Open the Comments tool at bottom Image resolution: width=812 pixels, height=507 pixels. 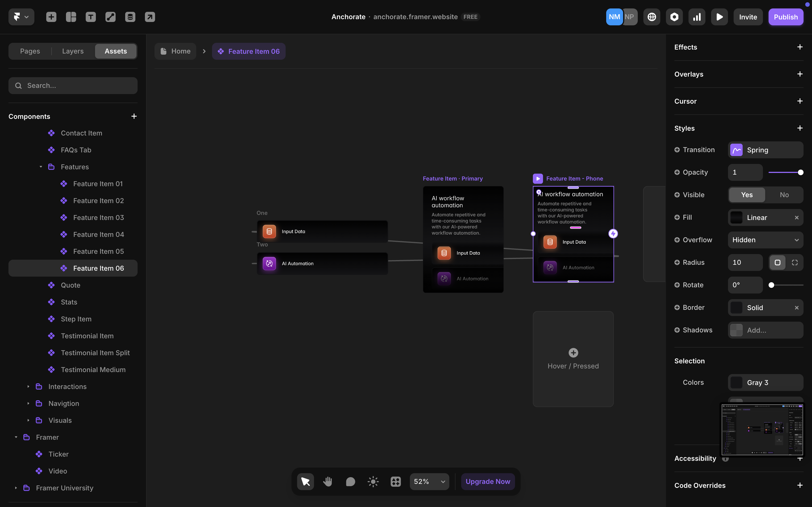[x=350, y=481]
